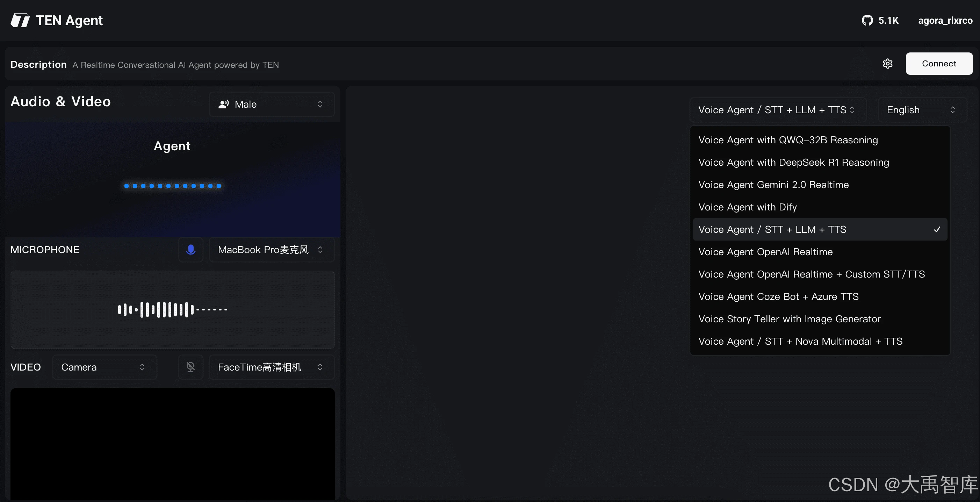This screenshot has width=980, height=502.
Task: Choose Voice Agent Gemini 2.0 Realtime
Action: tap(773, 185)
